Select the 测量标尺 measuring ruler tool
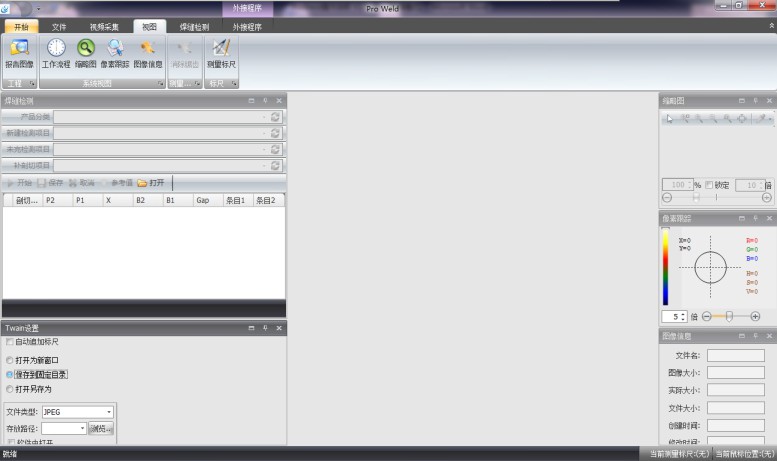 click(x=220, y=52)
